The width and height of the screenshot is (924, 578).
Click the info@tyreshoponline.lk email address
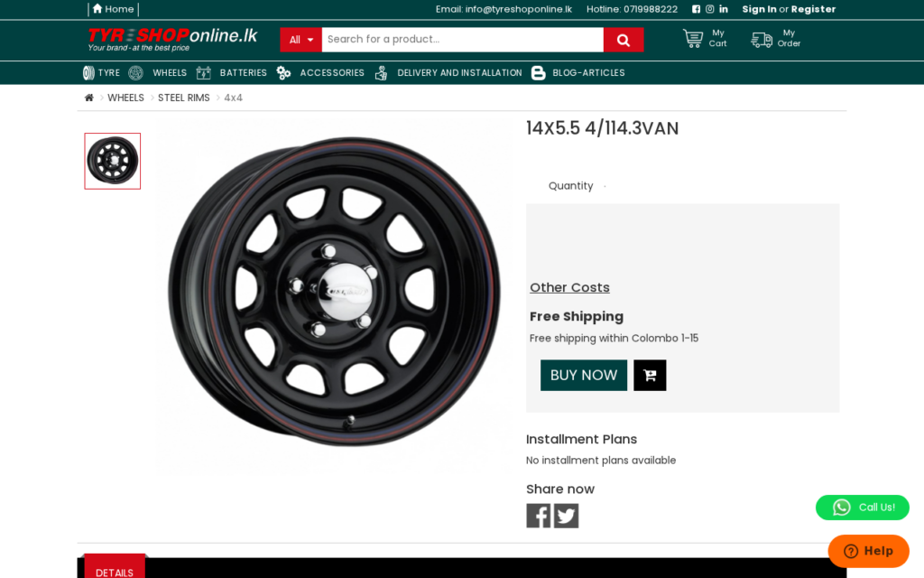519,9
